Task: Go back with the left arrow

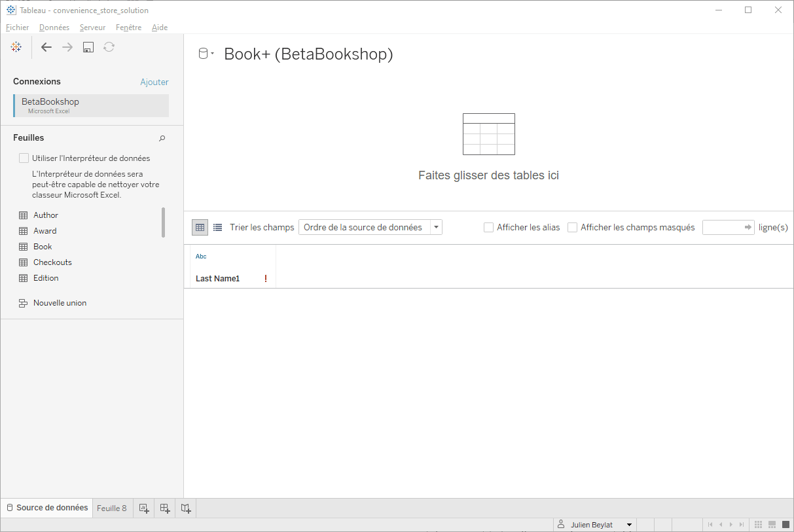Action: point(46,47)
